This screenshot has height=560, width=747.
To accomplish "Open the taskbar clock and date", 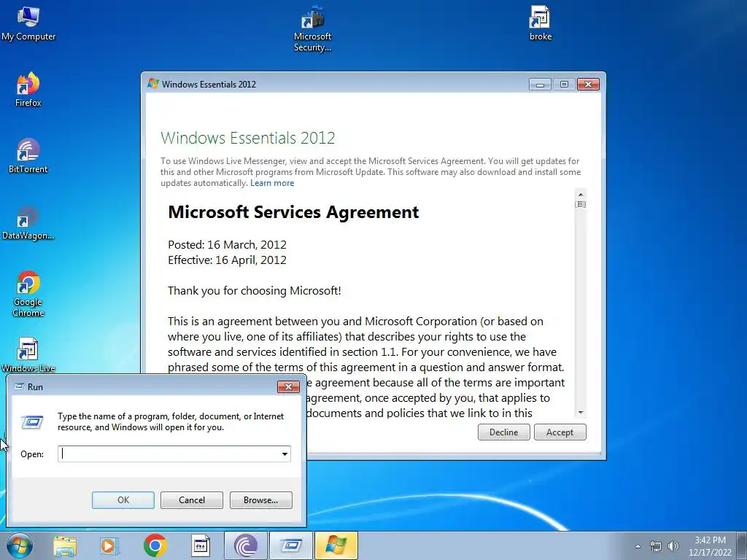I will (710, 546).
